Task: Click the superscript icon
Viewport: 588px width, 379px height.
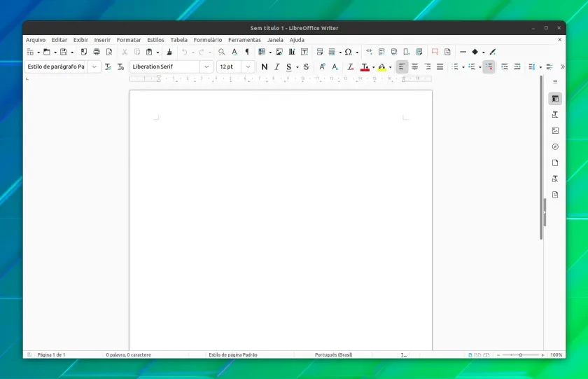Action: 322,67
